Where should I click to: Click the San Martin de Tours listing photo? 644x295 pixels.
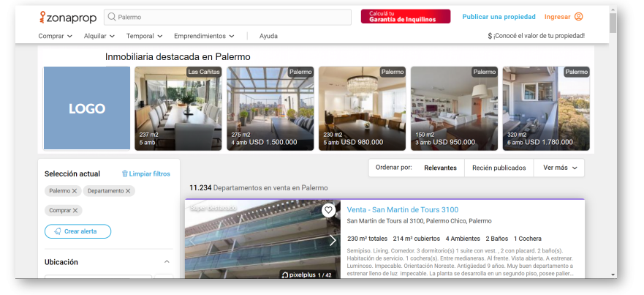262,239
